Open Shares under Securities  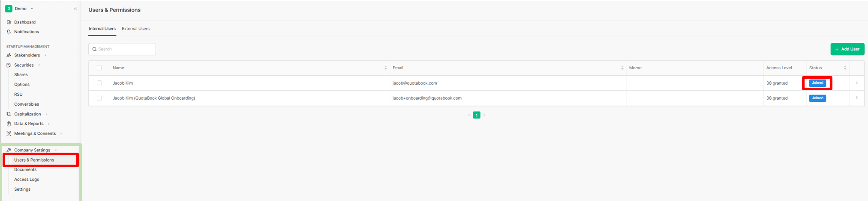(21, 74)
